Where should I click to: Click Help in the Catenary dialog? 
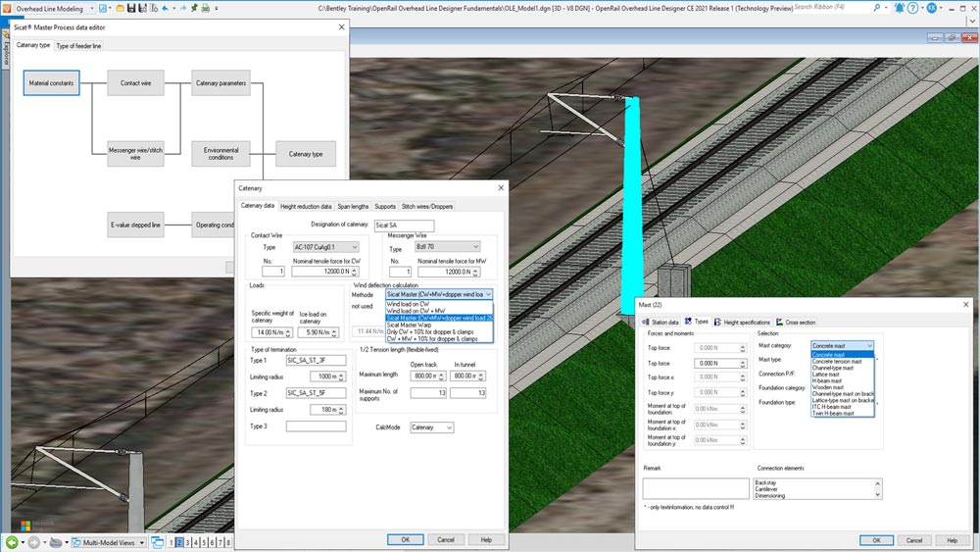coord(486,539)
